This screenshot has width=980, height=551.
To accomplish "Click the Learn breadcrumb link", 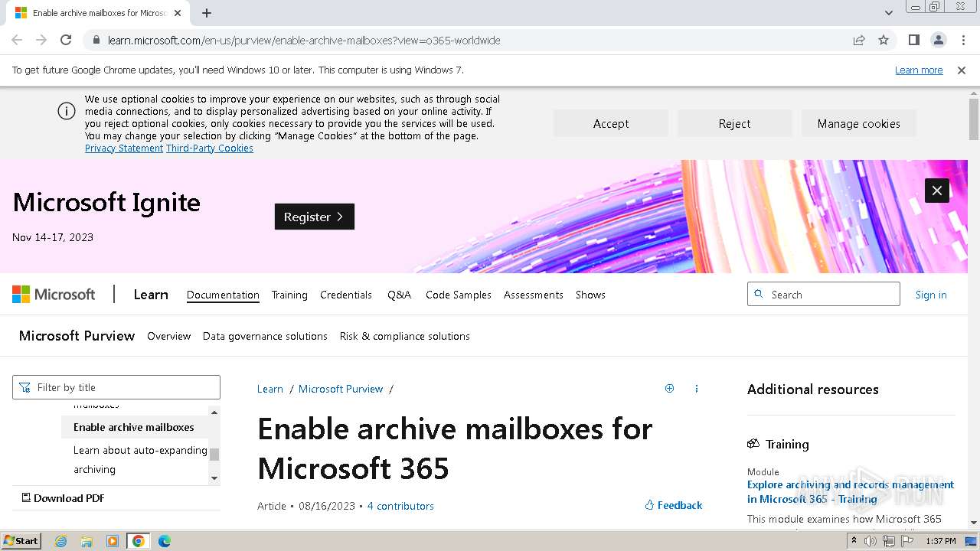I will [269, 389].
